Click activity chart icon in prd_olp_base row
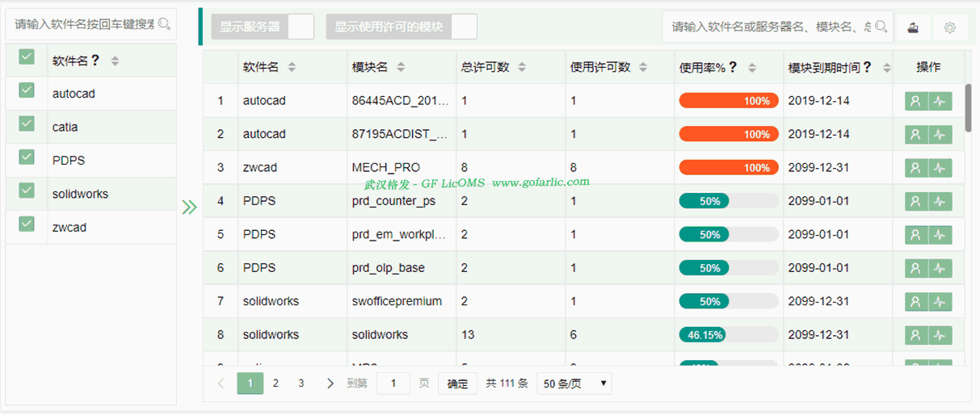This screenshot has width=980, height=415. [x=940, y=268]
